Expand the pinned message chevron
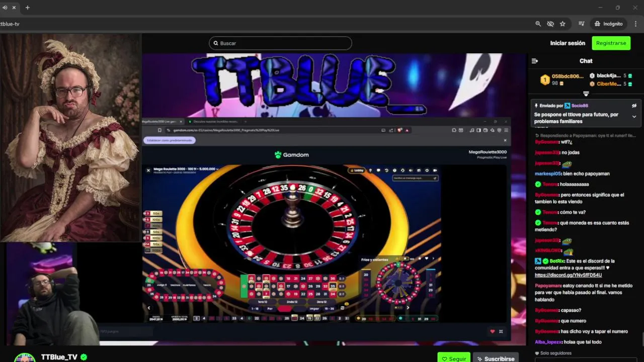The image size is (644, 362). coord(634,117)
